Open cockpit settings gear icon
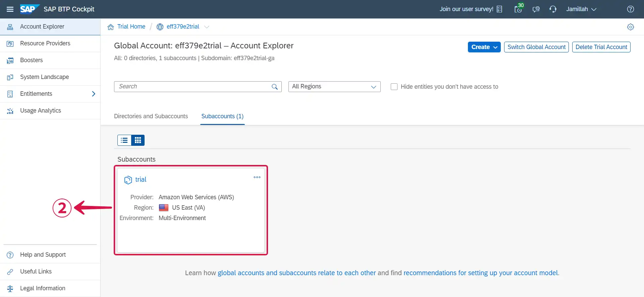This screenshot has height=297, width=644. tap(631, 27)
